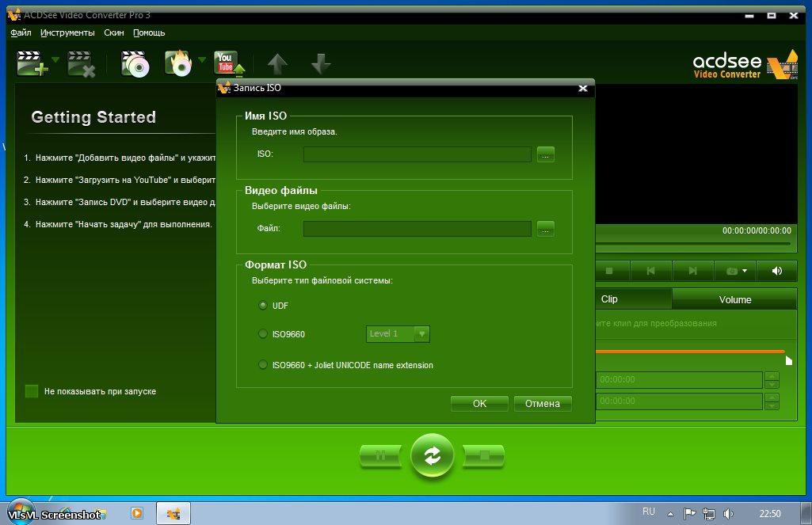
Task: Click the Stop task button
Action: click(x=484, y=456)
